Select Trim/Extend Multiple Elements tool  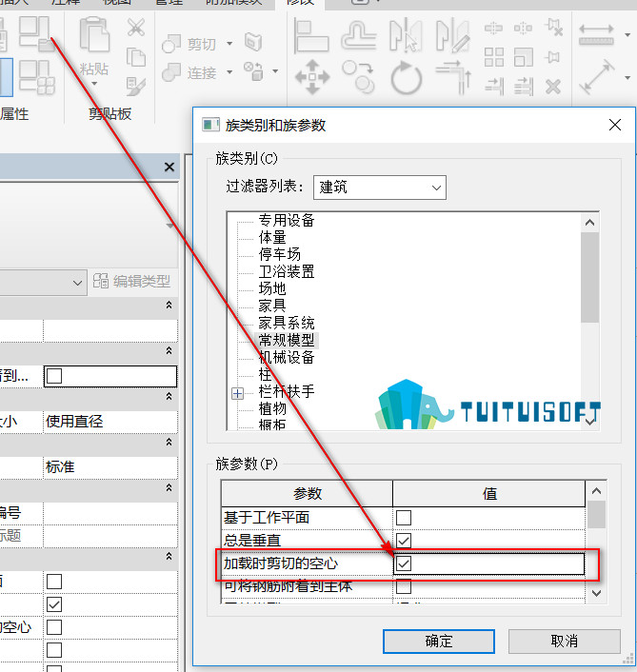[x=524, y=87]
